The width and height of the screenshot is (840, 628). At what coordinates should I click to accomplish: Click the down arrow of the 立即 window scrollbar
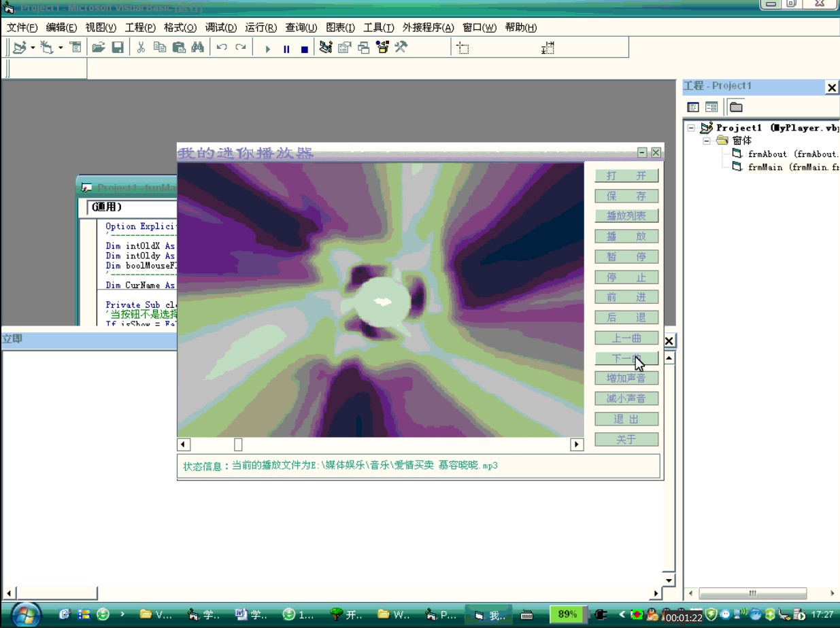click(669, 580)
